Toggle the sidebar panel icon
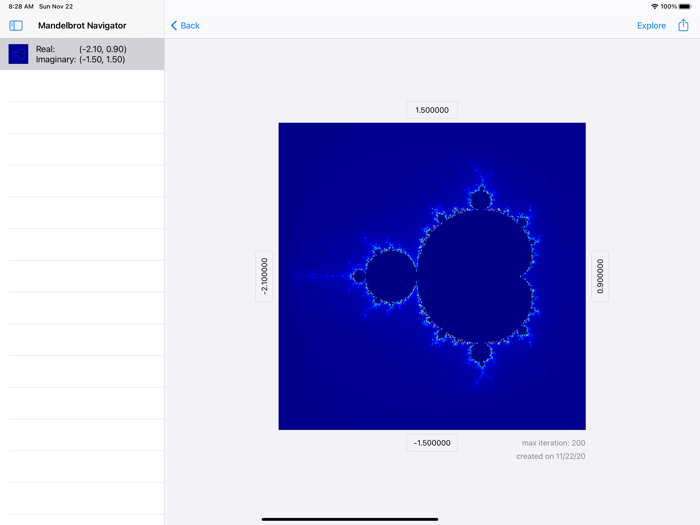This screenshot has width=700, height=525. (16, 25)
